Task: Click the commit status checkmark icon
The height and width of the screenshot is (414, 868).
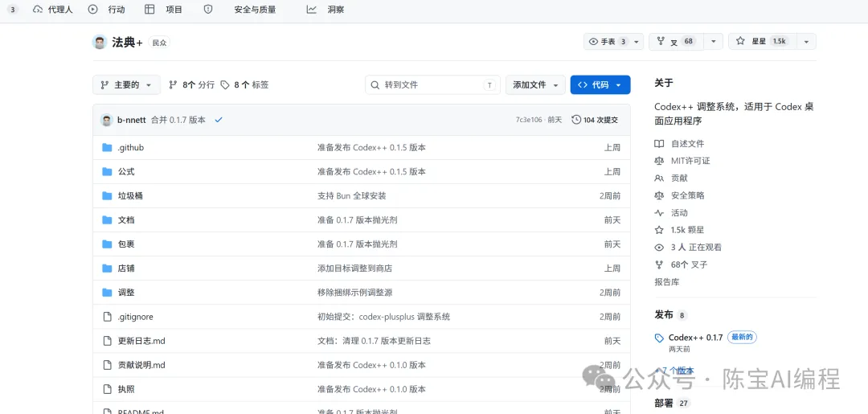Action: click(219, 120)
